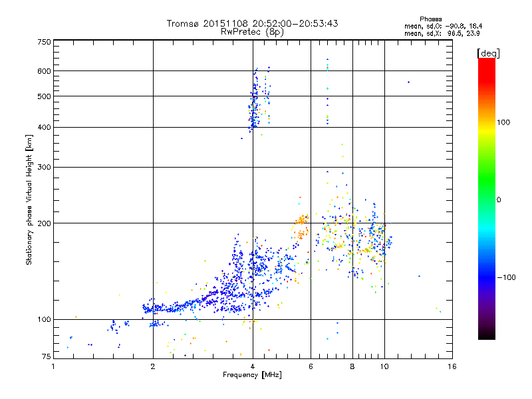The height and width of the screenshot is (399, 532).
Task: Click the 'mean, sd,X: 96.5, 23.9' line
Action: pyautogui.click(x=442, y=33)
